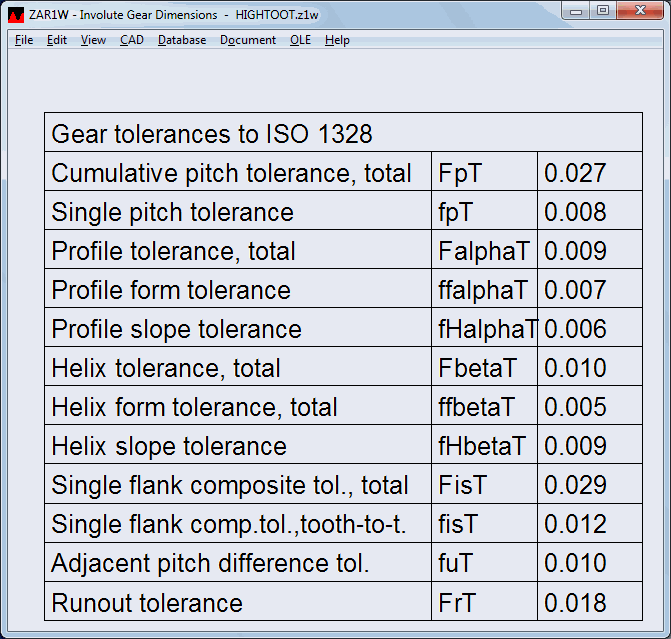Select the Adjacent pitch difference tol. label
671x639 pixels.
click(x=210, y=563)
